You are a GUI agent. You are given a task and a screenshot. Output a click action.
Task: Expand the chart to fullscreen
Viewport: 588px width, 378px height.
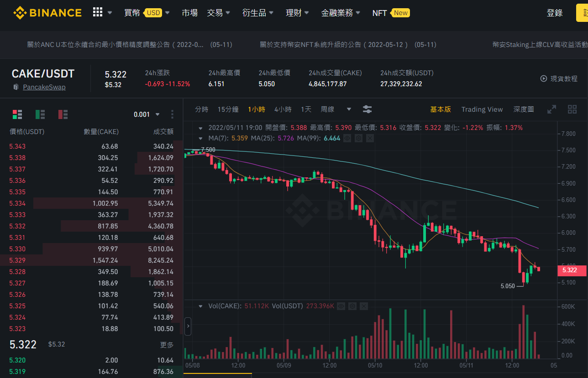coord(552,109)
